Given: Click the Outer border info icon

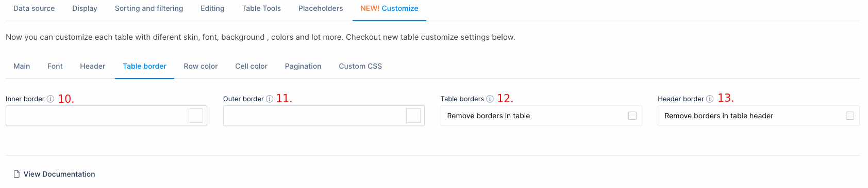Looking at the screenshot, I should click(x=270, y=99).
